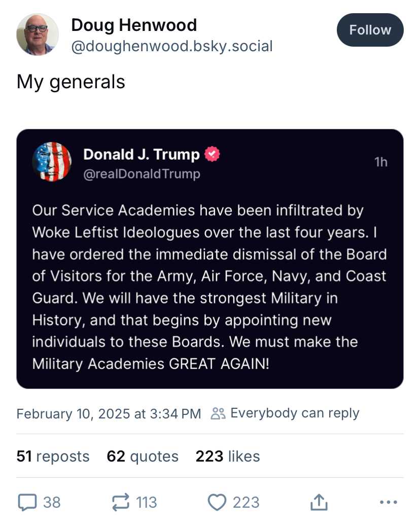Click the pink verified badge beside Trump
This screenshot has width=420, height=527.
tap(212, 154)
